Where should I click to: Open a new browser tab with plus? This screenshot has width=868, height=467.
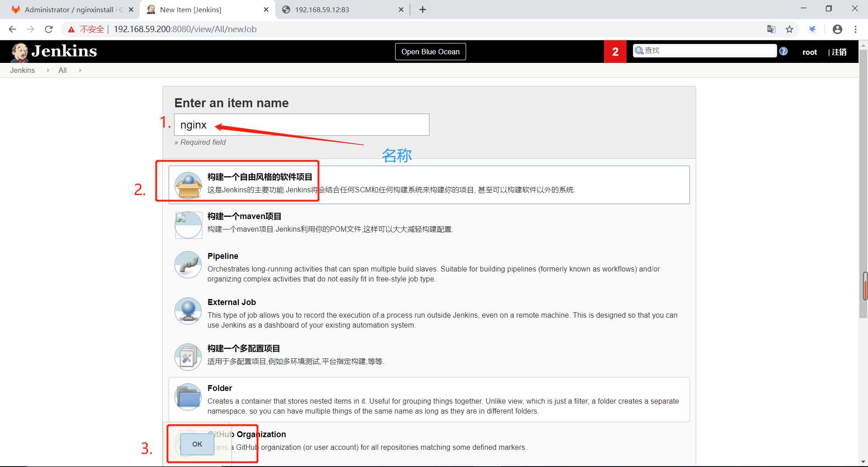423,10
